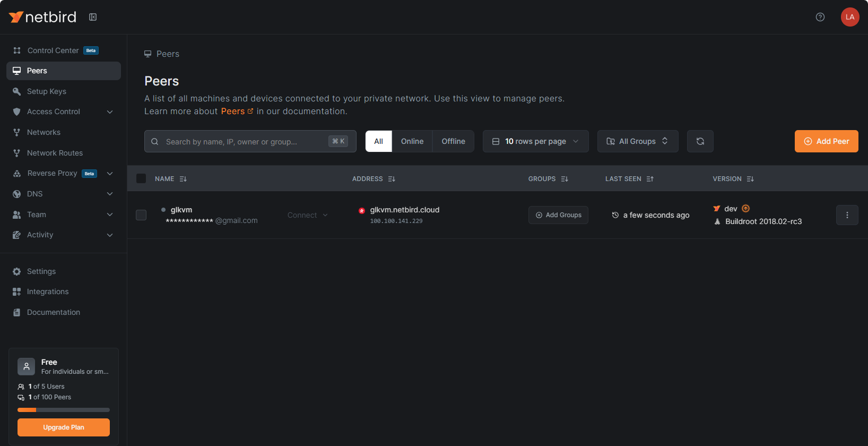Expand the DNS submenu chevron
868x446 pixels.
click(110, 194)
